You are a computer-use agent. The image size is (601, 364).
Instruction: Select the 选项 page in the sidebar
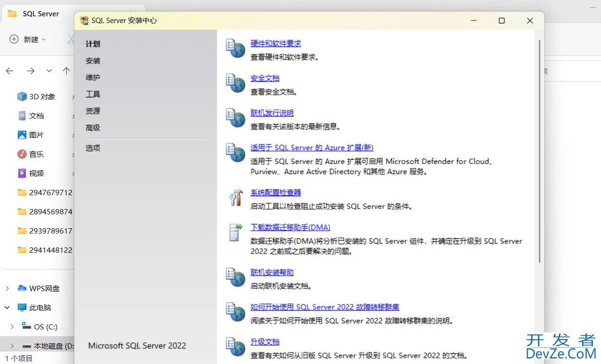(93, 148)
